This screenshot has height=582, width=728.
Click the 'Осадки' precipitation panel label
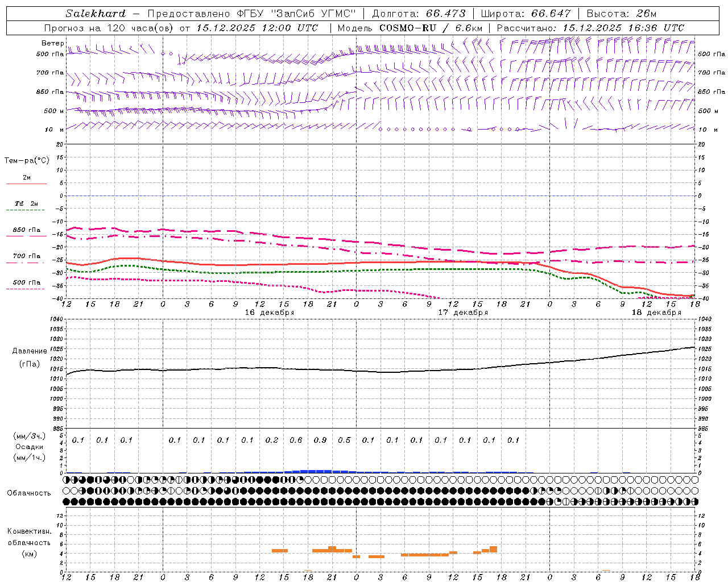30,447
